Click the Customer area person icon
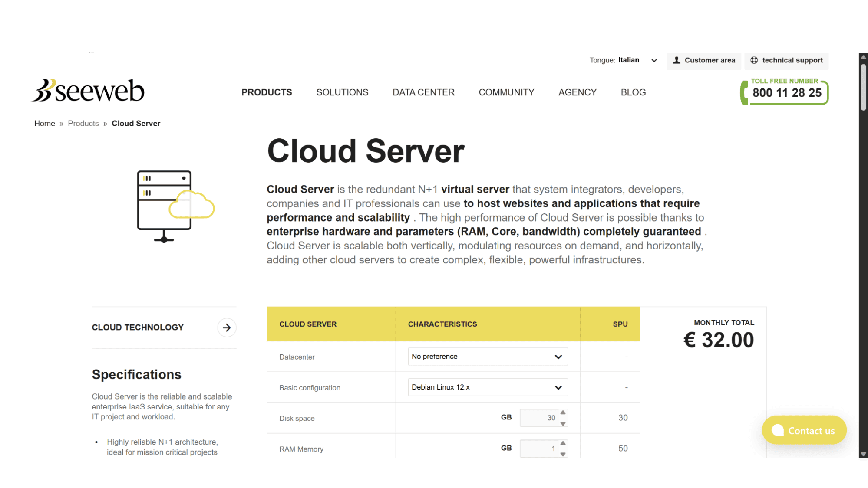868x488 pixels. (677, 60)
